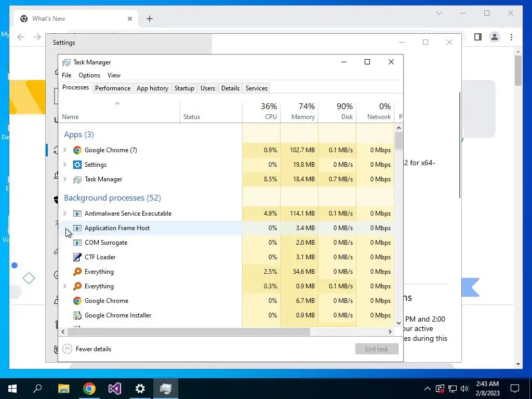Sort processes by Disk column header
This screenshot has height=399, width=532.
337,111
